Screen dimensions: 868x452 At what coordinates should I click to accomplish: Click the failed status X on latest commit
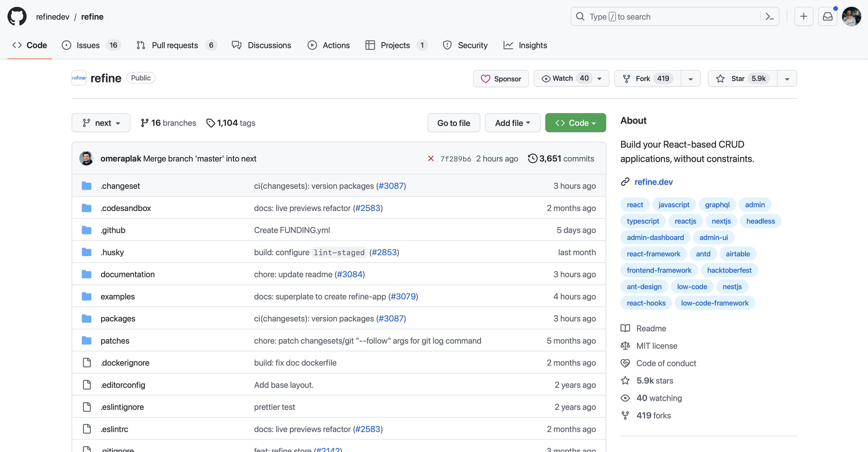click(431, 159)
